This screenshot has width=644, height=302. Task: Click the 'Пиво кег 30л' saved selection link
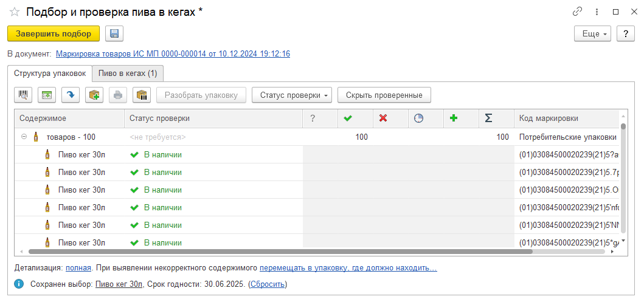pos(120,284)
